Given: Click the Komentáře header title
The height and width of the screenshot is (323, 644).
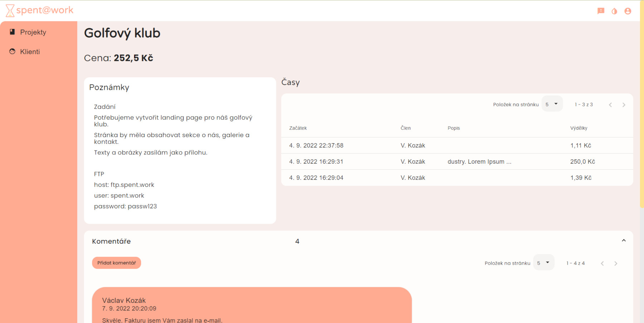Looking at the screenshot, I should point(111,241).
